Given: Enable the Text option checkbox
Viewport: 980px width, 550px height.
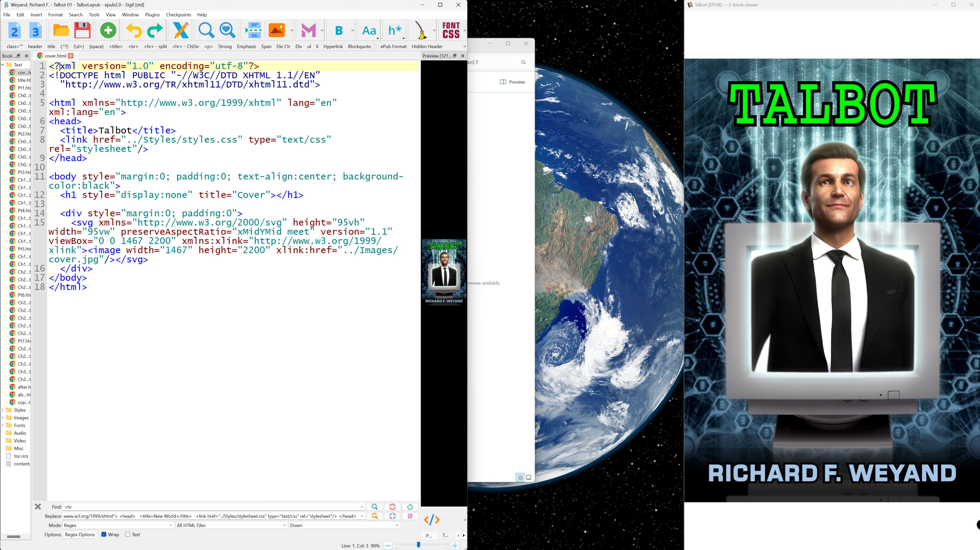Looking at the screenshot, I should tap(128, 534).
